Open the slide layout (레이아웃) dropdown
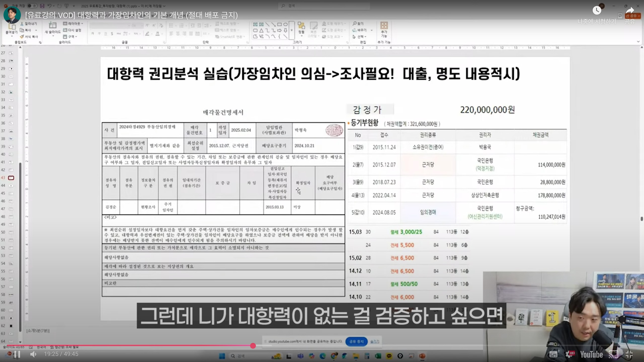The width and height of the screenshot is (644, 362). (x=73, y=24)
